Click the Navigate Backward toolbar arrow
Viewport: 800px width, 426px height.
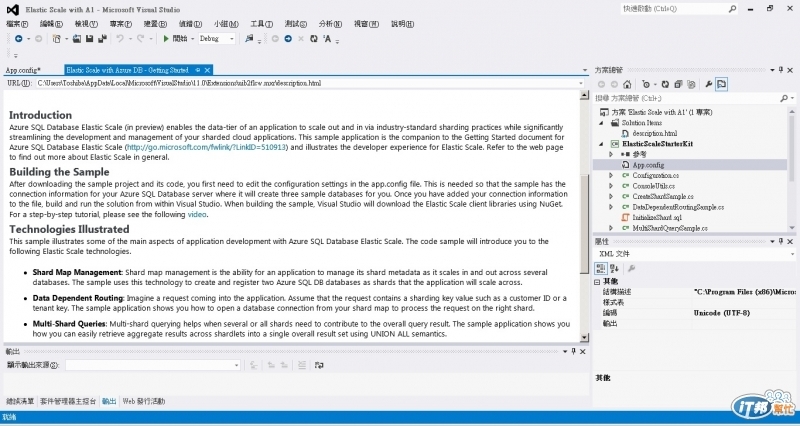[x=18, y=39]
